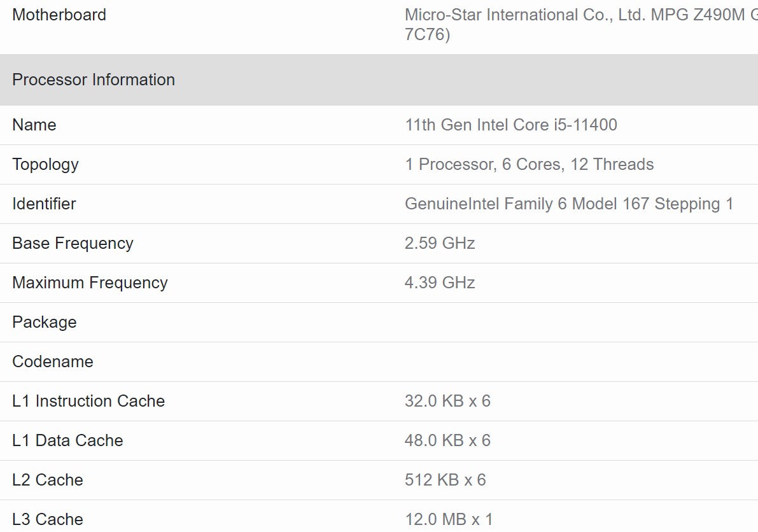This screenshot has width=758, height=532.
Task: Click the Base Frequency label
Action: 73,243
